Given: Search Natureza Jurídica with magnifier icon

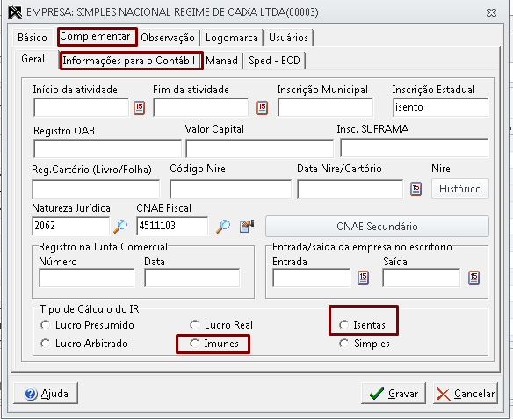Looking at the screenshot, I should pyautogui.click(x=120, y=226).
